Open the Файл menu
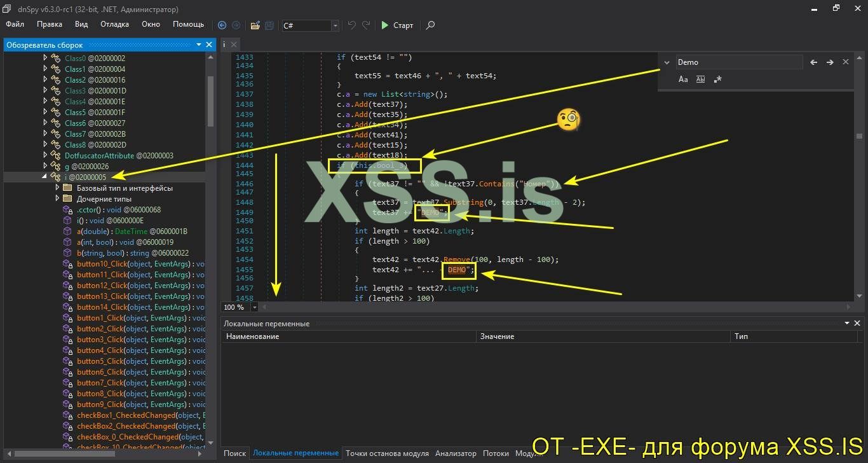868x463 pixels. 15,24
